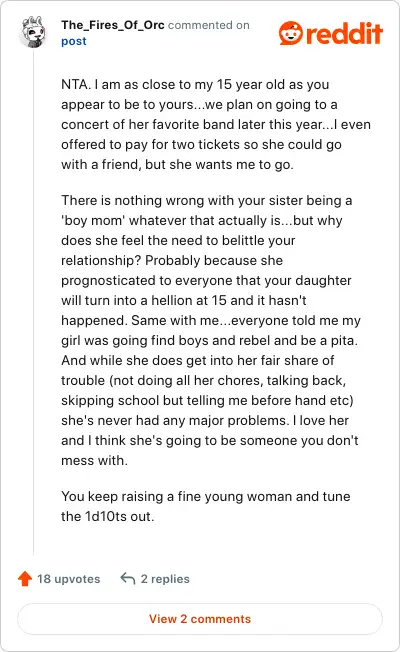The image size is (400, 652).
Task: Follow the blue "post" link
Action: click(x=74, y=41)
